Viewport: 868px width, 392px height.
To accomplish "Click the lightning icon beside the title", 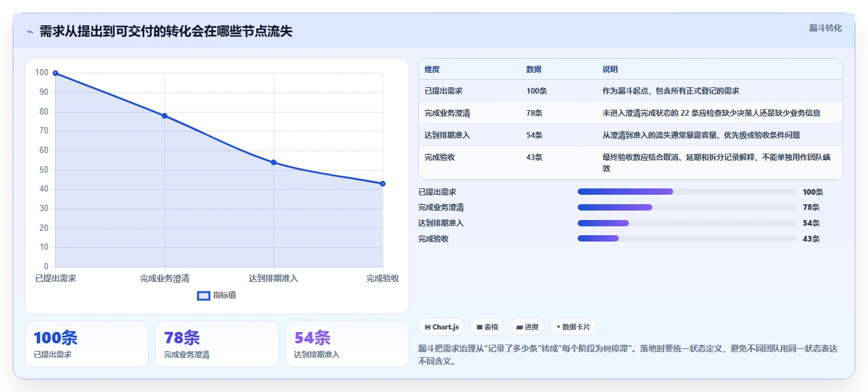I will (30, 32).
